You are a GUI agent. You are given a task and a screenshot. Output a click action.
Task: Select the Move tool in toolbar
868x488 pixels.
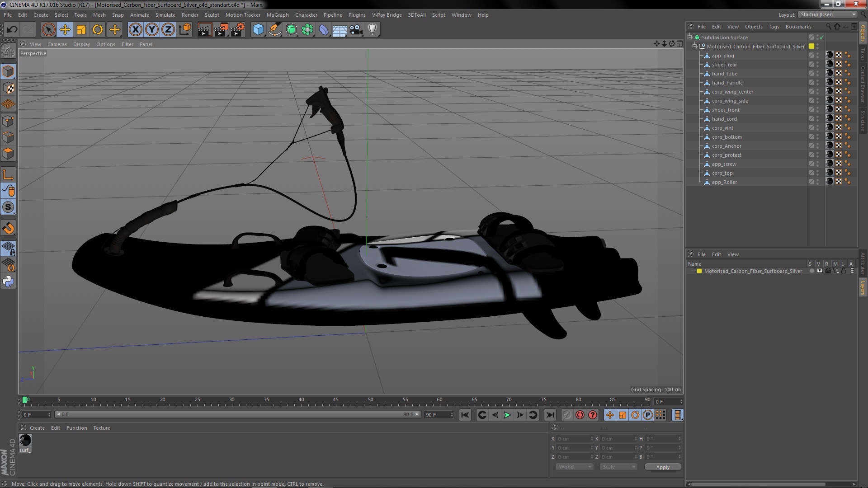point(65,30)
